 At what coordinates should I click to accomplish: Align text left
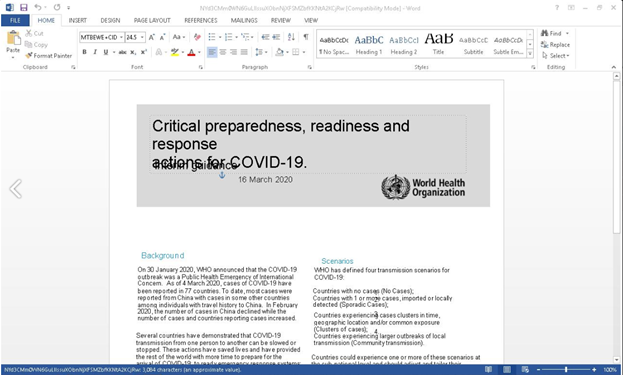pyautogui.click(x=212, y=52)
